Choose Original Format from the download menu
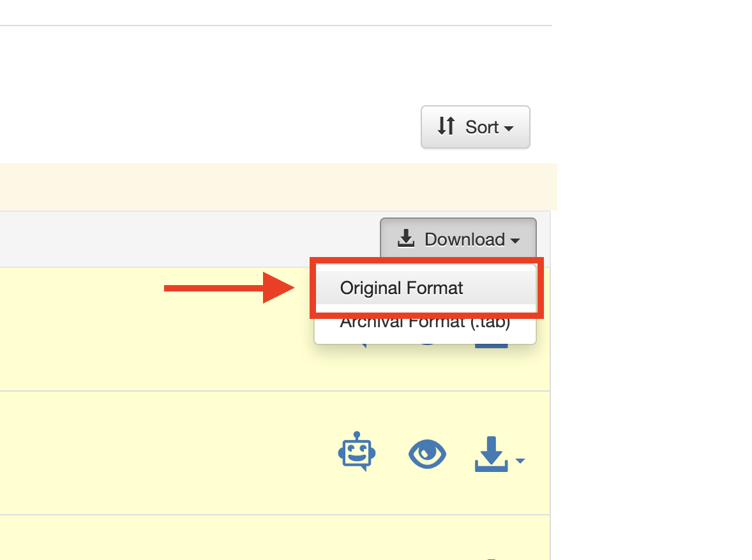Viewport: 752px width, 560px height. pos(402,288)
